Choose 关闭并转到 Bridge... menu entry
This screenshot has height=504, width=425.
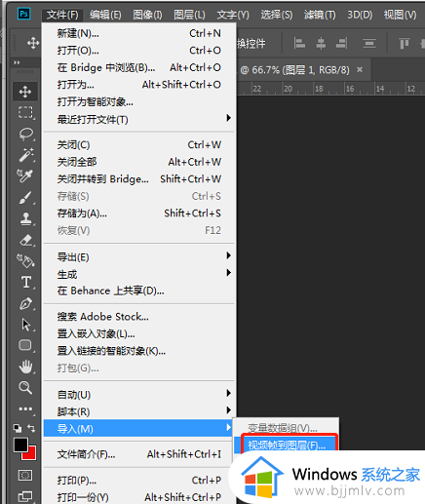click(x=139, y=179)
